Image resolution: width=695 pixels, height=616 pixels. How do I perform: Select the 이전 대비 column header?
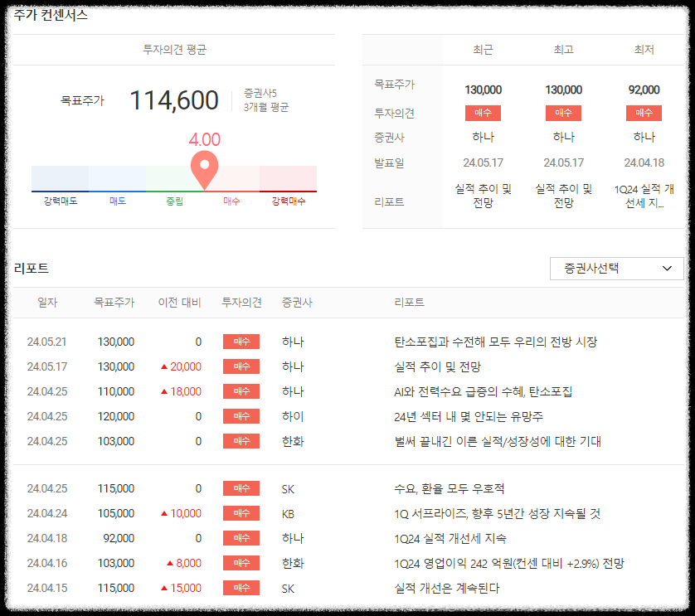coord(179,303)
